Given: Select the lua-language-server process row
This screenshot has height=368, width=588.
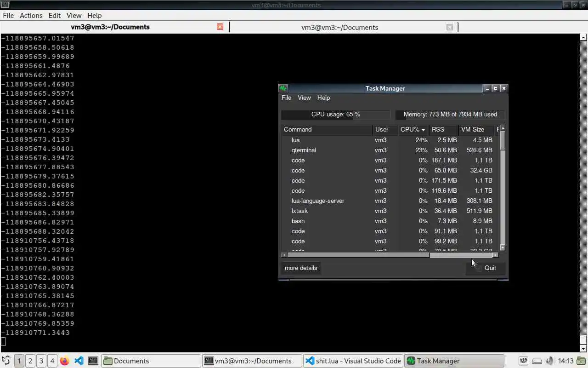Looking at the screenshot, I should [390, 201].
